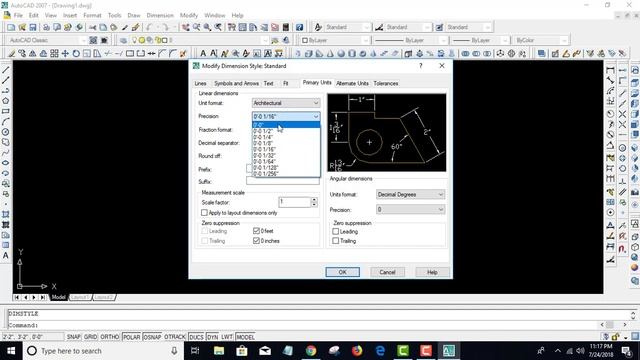Viewport: 640px width, 360px height.
Task: Select the Move tool with crossed arrows
Action: point(65,53)
